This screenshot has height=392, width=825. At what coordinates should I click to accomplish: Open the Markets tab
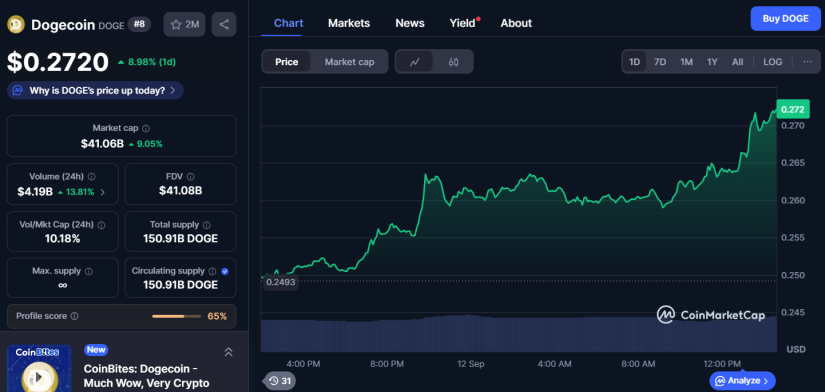tap(349, 23)
